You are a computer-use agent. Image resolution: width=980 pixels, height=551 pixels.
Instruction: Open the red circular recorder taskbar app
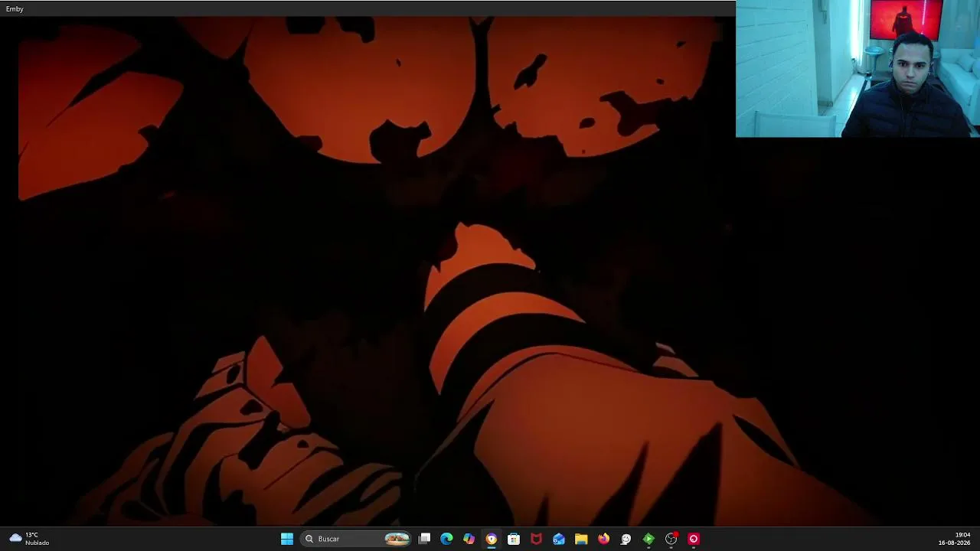pyautogui.click(x=694, y=539)
